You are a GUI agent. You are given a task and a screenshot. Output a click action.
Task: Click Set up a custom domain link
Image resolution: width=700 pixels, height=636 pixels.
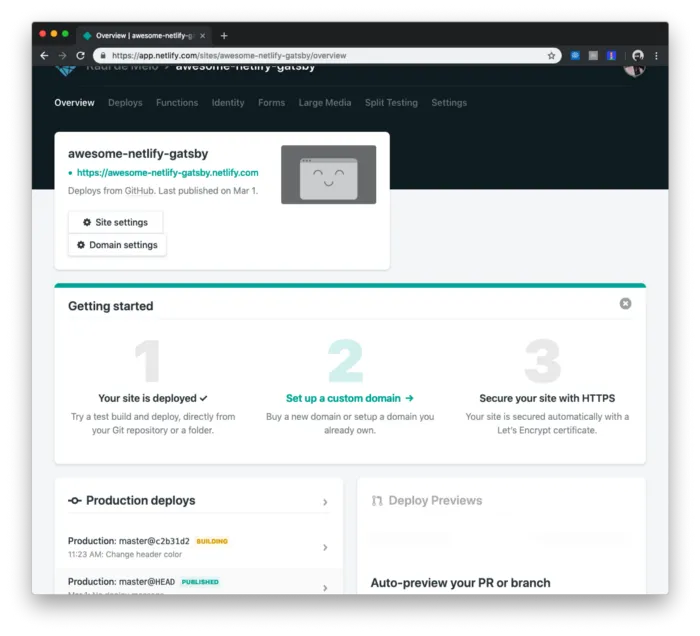pyautogui.click(x=350, y=398)
